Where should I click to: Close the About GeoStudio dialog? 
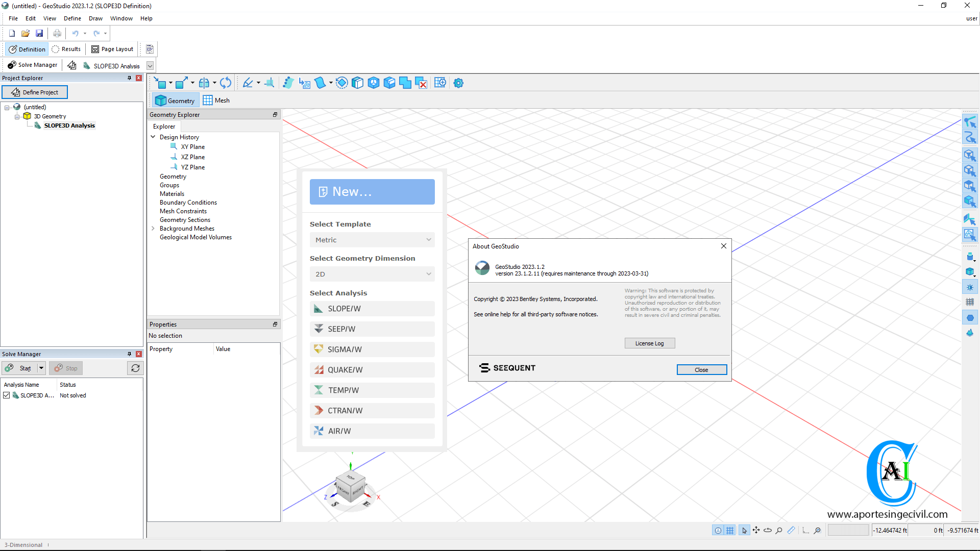723,246
